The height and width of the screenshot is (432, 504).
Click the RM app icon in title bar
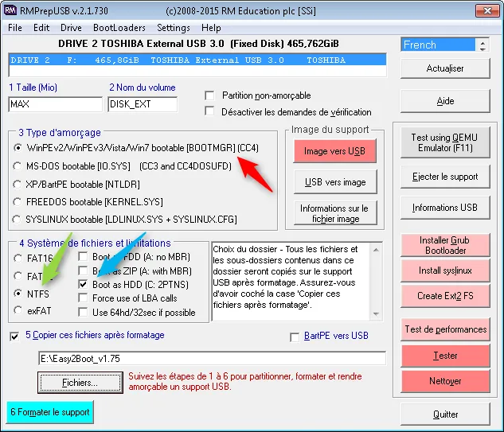10,10
